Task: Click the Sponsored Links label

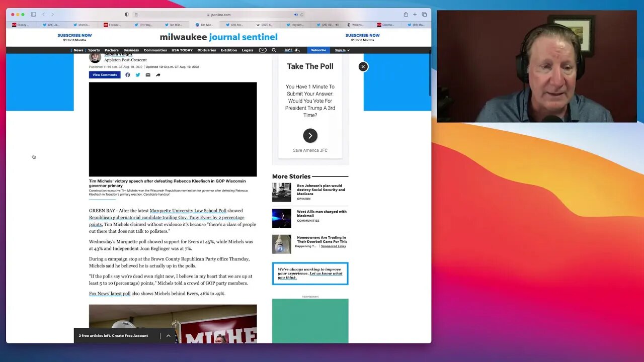Action: (333, 246)
